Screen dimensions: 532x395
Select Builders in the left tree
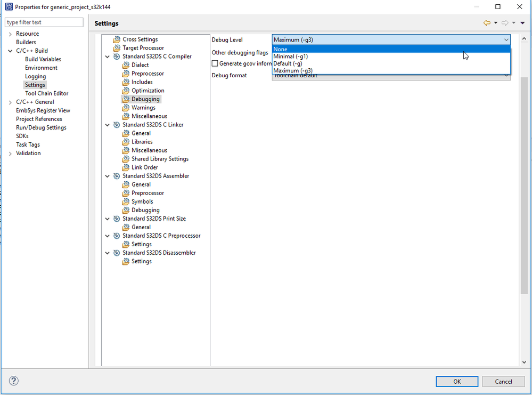coord(26,42)
